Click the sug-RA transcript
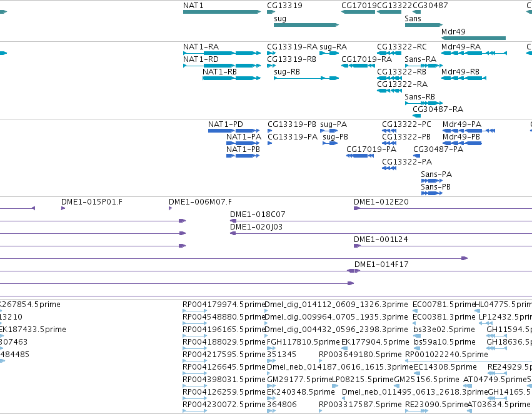 pyautogui.click(x=329, y=53)
